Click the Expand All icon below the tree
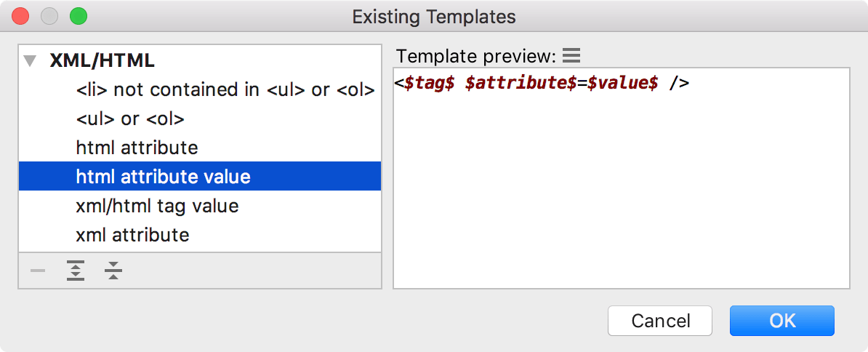This screenshot has width=868, height=352. coord(76,271)
